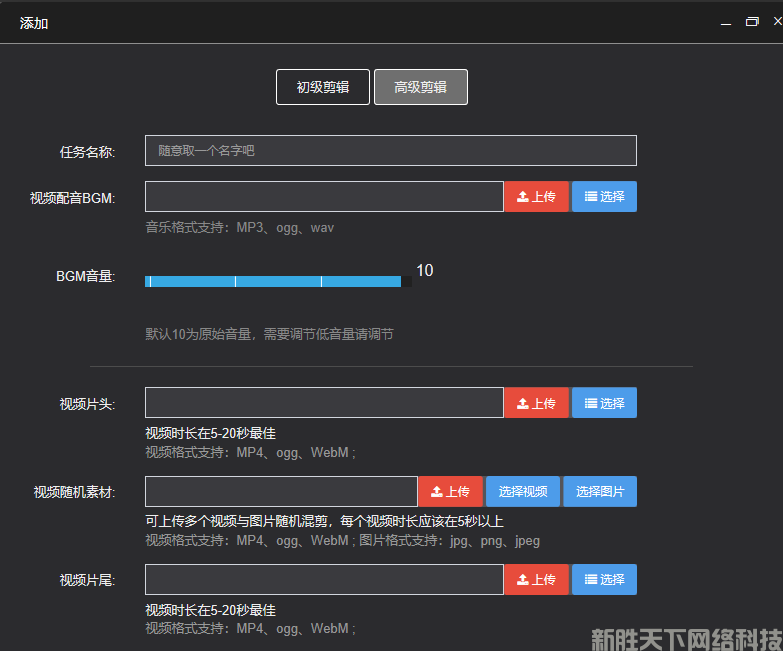Maximize the 添加 dialog window
This screenshot has height=651, width=783.
click(752, 22)
